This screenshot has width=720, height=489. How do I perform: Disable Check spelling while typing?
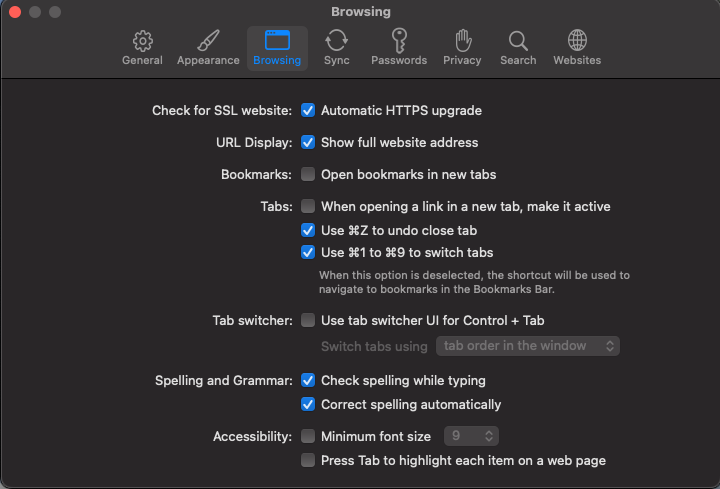[x=309, y=380]
